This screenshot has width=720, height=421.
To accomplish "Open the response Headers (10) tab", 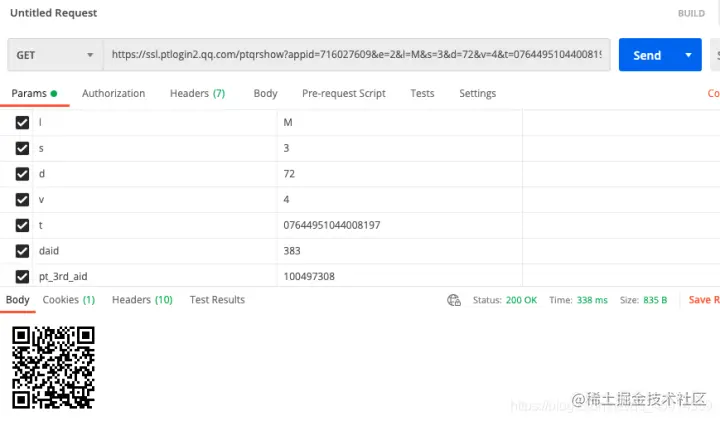I will pyautogui.click(x=142, y=300).
